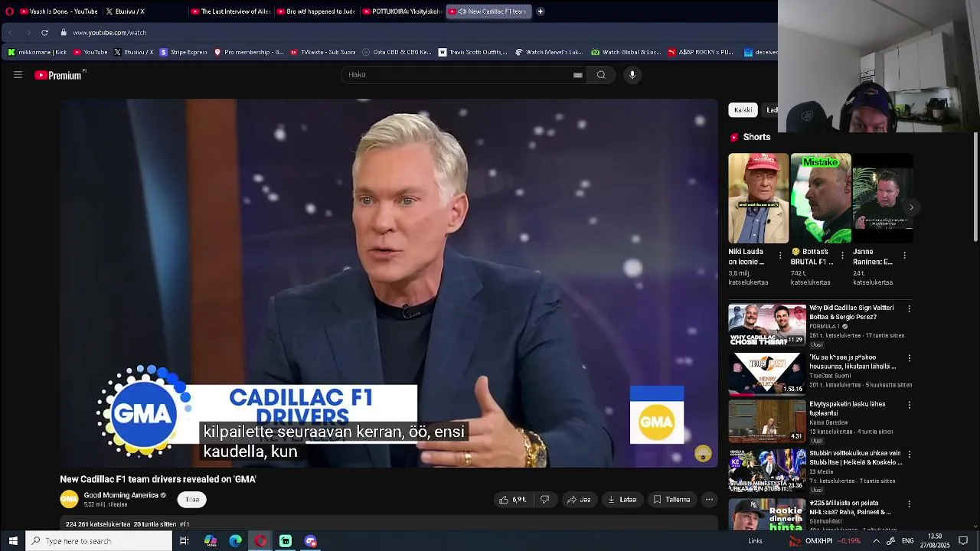Open Pro membership bookmark
This screenshot has height=551, width=980.
tap(249, 53)
